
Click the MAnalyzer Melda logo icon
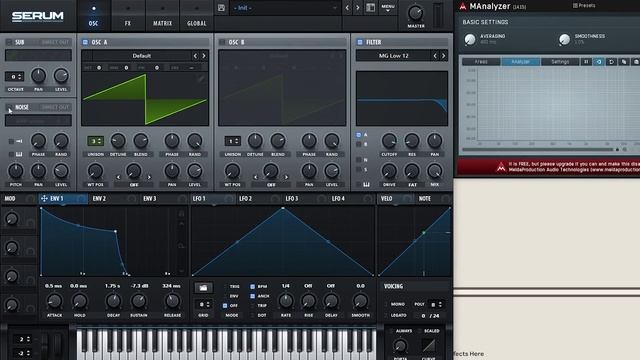[462, 6]
